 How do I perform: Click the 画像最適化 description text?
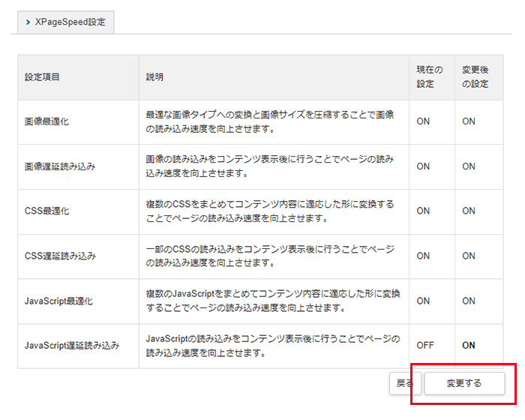(269, 121)
